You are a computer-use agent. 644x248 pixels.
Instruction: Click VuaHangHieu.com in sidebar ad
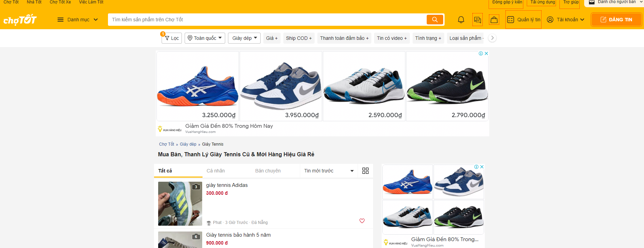tap(427, 245)
